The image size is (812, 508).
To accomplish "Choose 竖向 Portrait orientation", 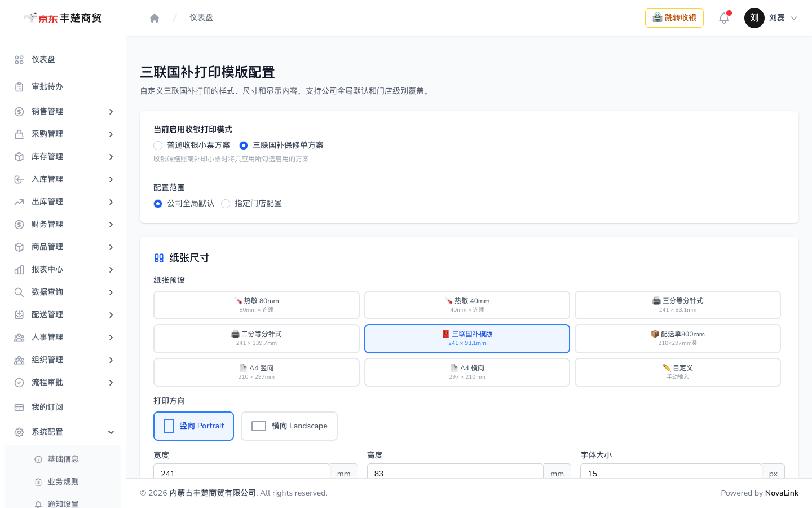I will 193,426.
